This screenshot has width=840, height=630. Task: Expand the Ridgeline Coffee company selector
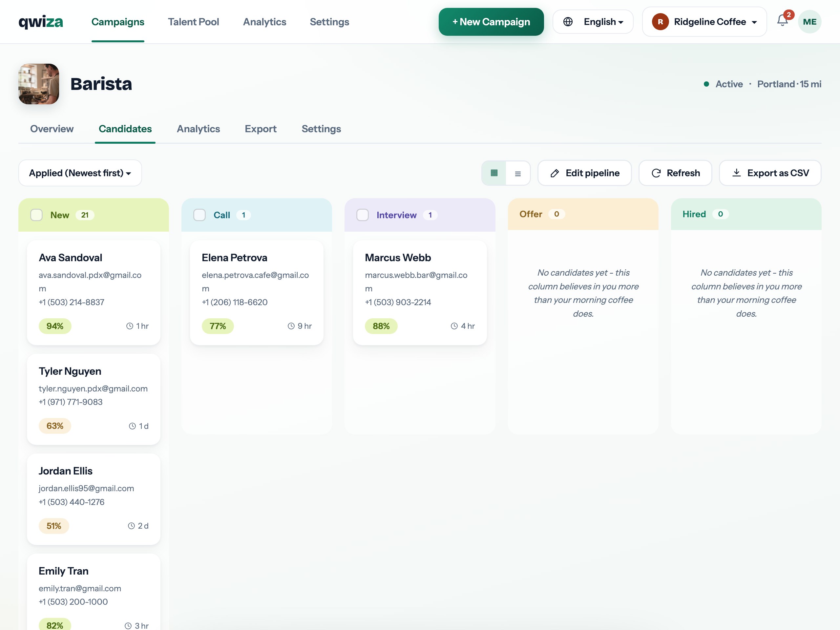[x=704, y=22]
